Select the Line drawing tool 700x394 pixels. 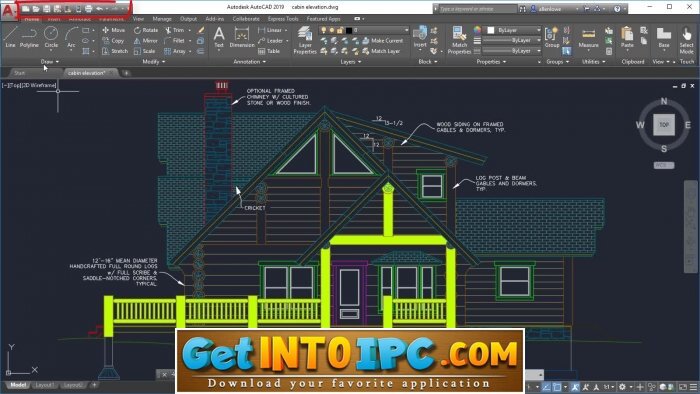point(10,37)
